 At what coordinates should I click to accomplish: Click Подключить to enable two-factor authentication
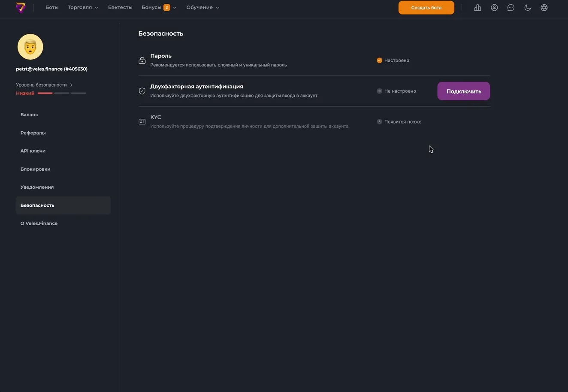pyautogui.click(x=463, y=91)
